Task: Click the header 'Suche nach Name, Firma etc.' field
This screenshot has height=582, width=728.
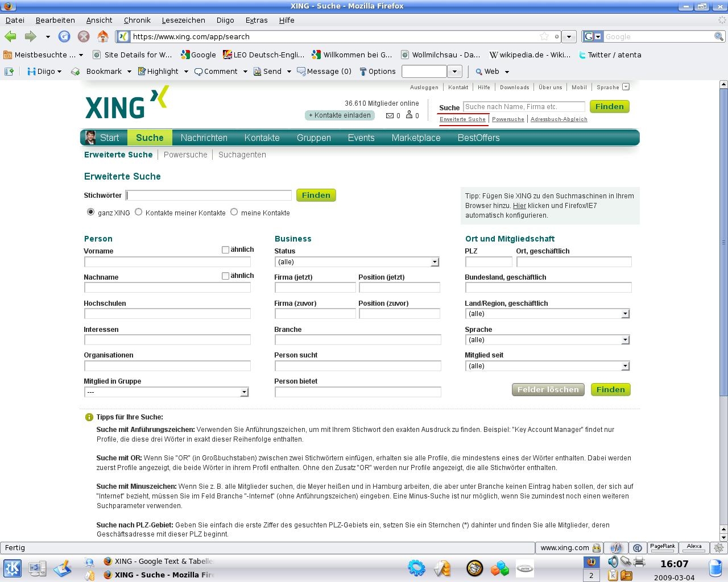Action: pos(524,107)
